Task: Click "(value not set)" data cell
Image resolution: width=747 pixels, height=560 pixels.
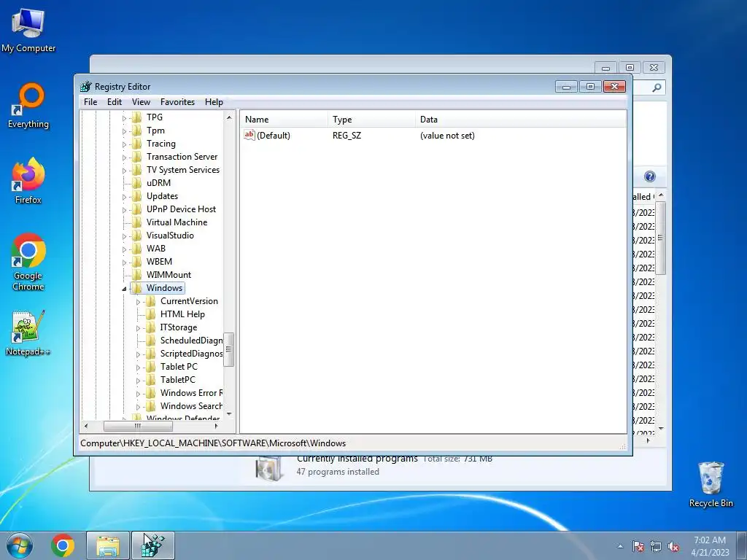Action: pos(447,135)
